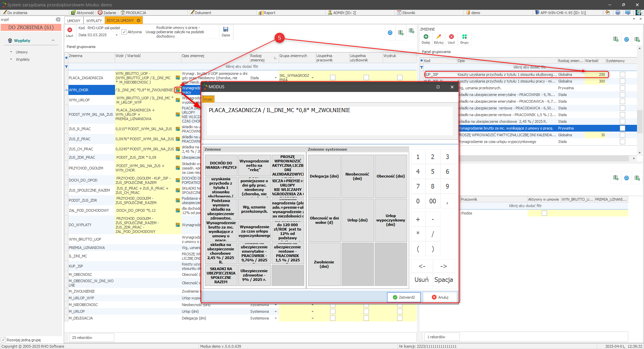Toggle Rozwijaj jedną grupę checkbox
This screenshot has height=349, width=644.
point(3,340)
